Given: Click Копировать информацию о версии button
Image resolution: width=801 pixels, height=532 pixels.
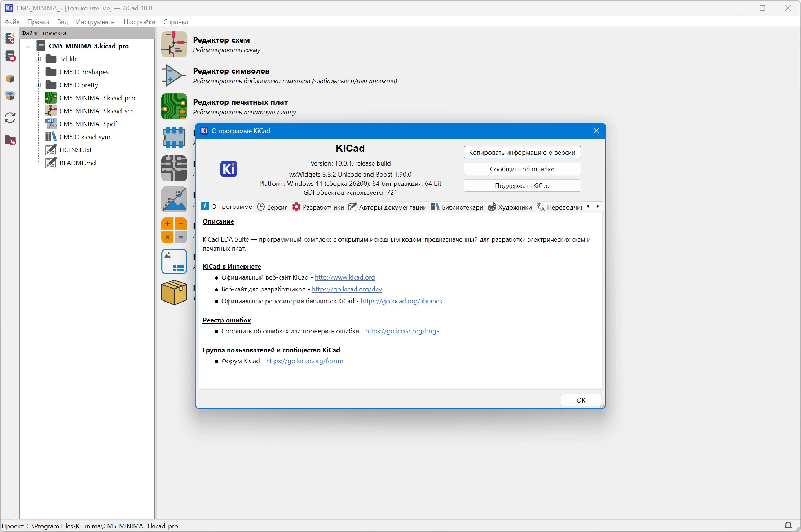Looking at the screenshot, I should (x=522, y=153).
